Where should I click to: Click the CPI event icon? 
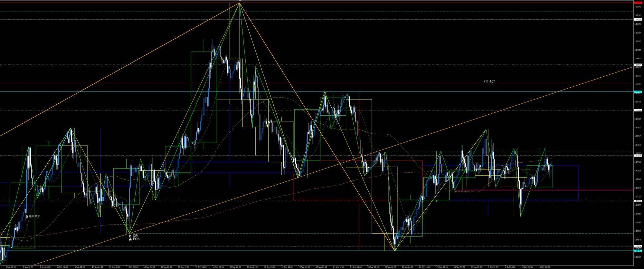click(x=130, y=236)
